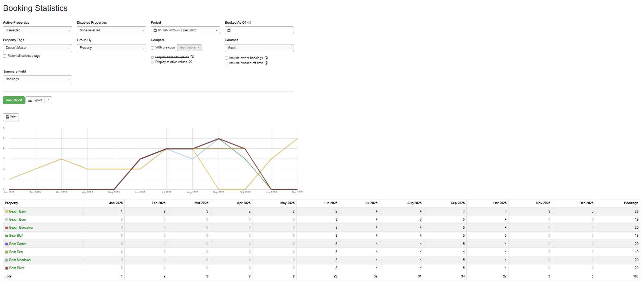644x284 pixels.
Task: Click Beach Barn bookings total 28
Action: [x=636, y=211]
